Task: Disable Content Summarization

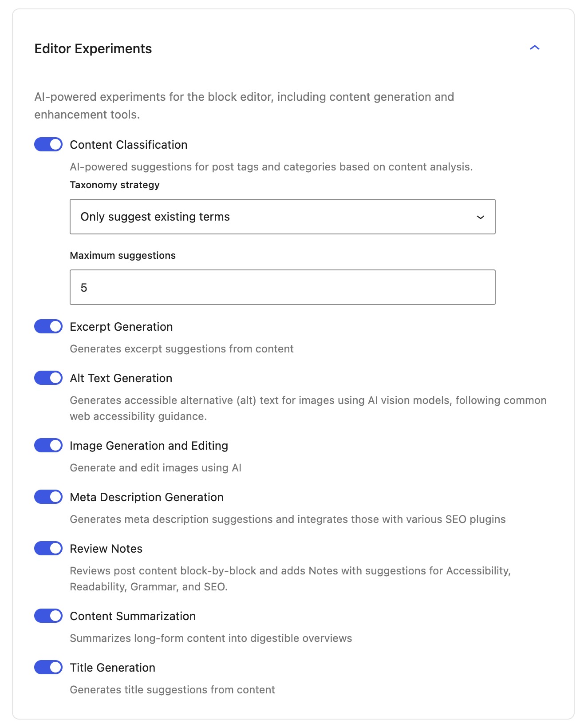Action: [49, 616]
